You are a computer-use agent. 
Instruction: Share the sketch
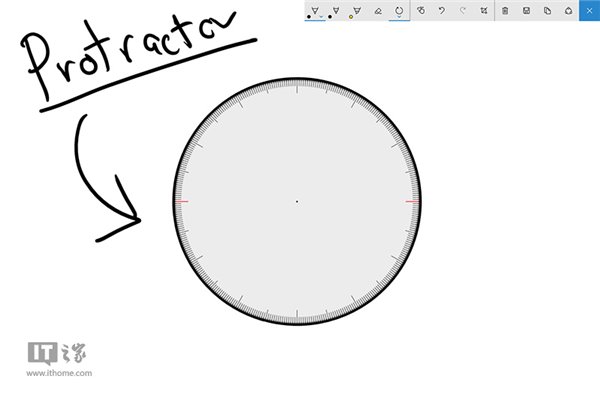tap(569, 11)
